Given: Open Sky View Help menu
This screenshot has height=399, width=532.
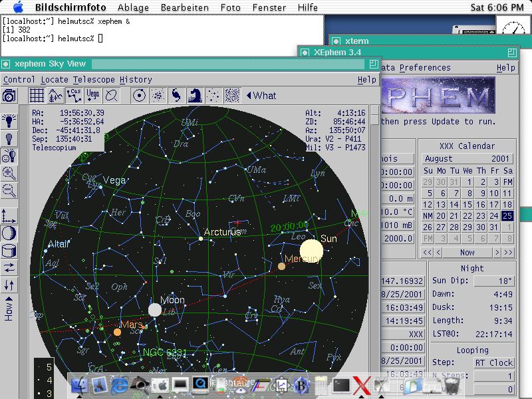Looking at the screenshot, I should click(367, 80).
